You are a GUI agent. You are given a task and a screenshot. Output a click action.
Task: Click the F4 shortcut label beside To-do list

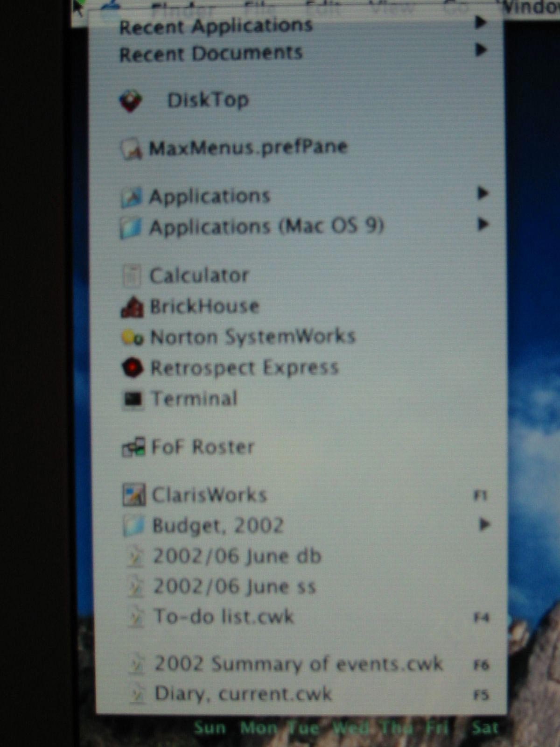click(481, 618)
